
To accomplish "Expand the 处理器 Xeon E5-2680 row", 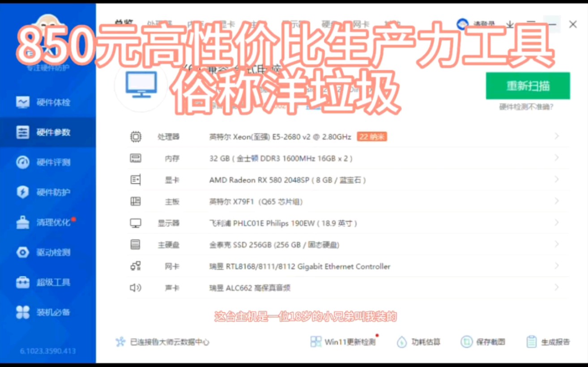I will pyautogui.click(x=557, y=136).
